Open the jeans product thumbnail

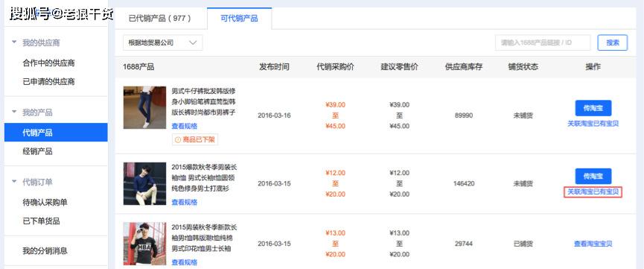pyautogui.click(x=144, y=107)
